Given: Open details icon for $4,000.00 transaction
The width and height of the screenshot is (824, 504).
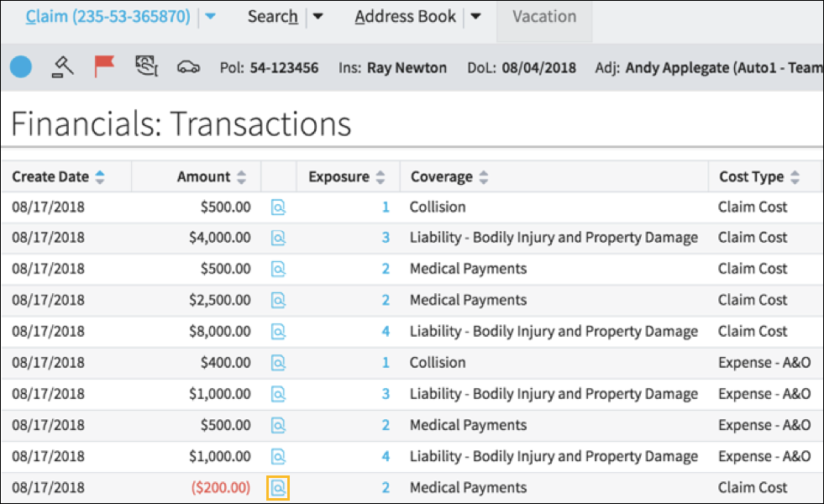Looking at the screenshot, I should tap(278, 239).
